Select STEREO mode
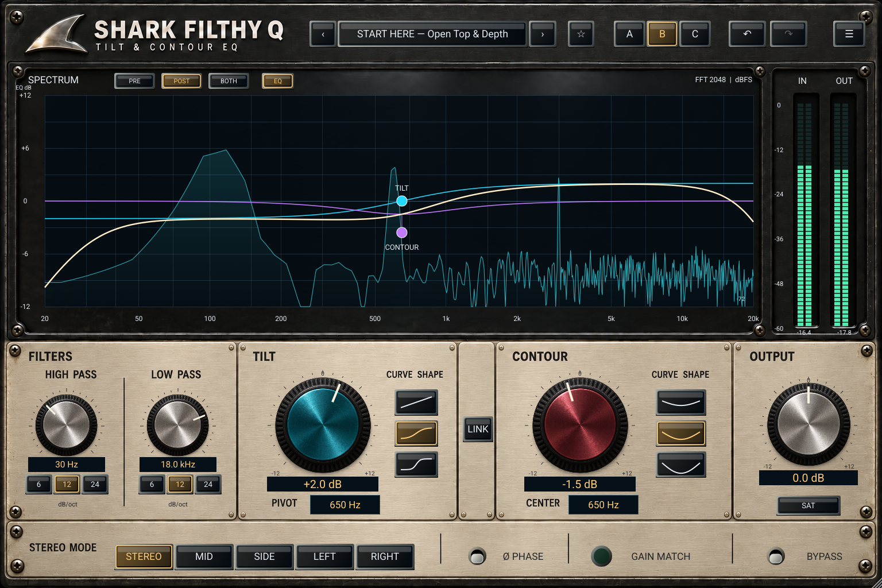Viewport: 882px width, 588px height. tap(144, 556)
